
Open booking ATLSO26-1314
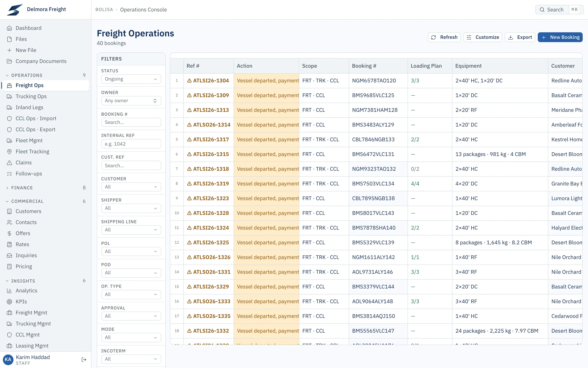pos(212,125)
